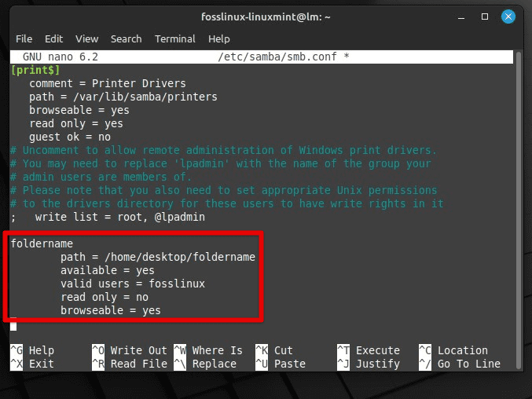
Task: Click the '# admin users are members of.' comment
Action: [x=101, y=177]
